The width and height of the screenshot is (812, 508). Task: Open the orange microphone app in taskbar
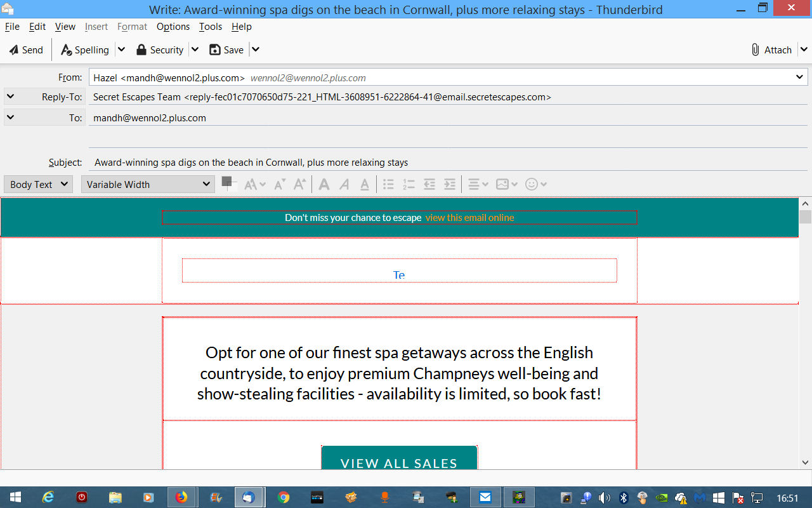click(384, 497)
